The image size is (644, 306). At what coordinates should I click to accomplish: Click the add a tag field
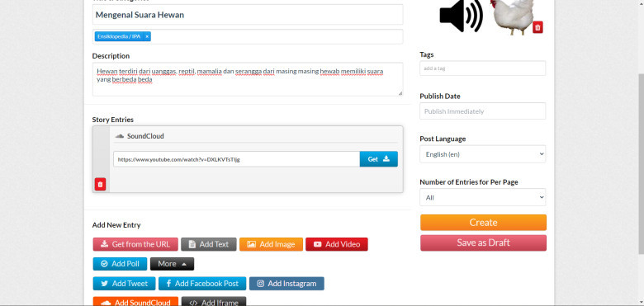tap(483, 68)
